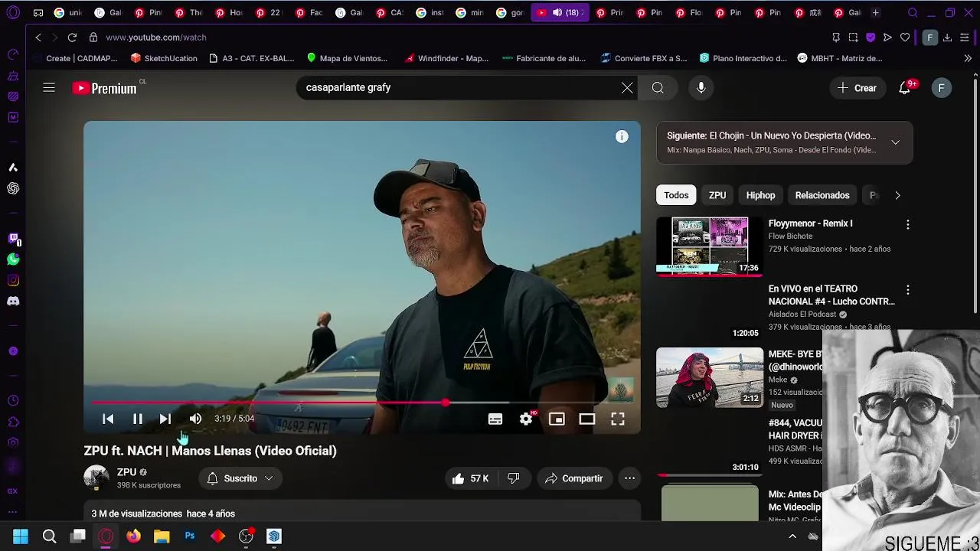
Task: Enter fullscreen video mode
Action: 618,419
